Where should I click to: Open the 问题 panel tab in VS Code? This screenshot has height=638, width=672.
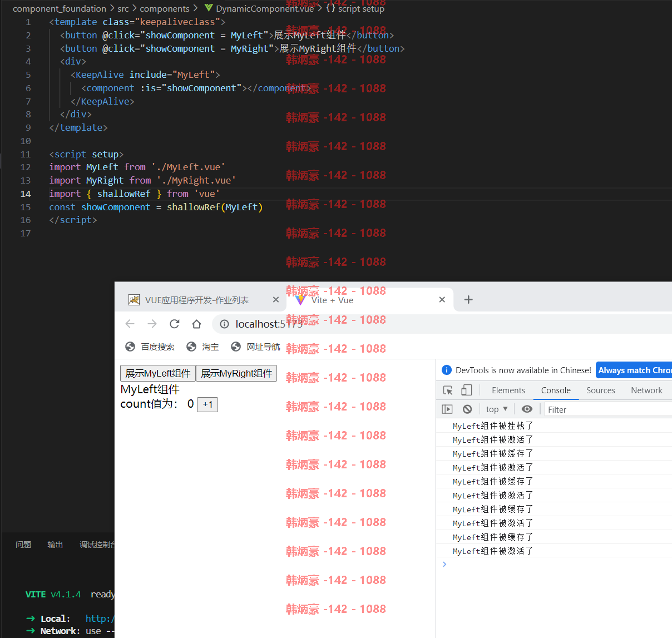point(23,545)
